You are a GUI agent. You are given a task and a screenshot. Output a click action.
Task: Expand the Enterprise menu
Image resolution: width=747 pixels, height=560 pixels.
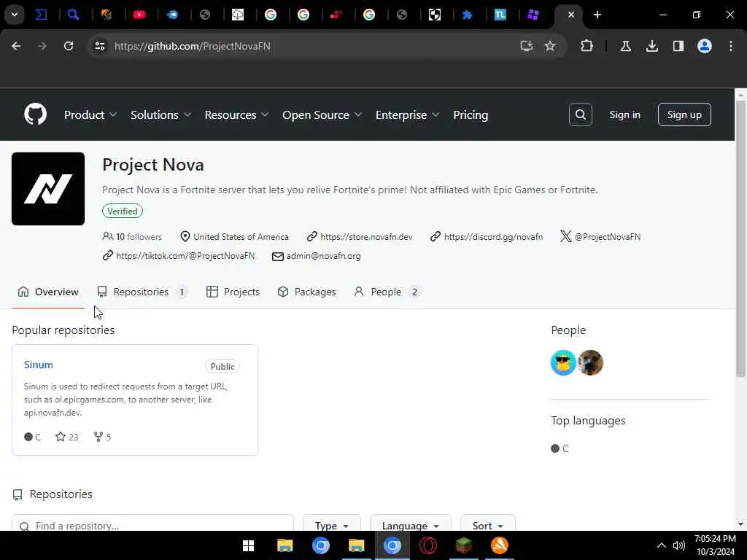(407, 114)
